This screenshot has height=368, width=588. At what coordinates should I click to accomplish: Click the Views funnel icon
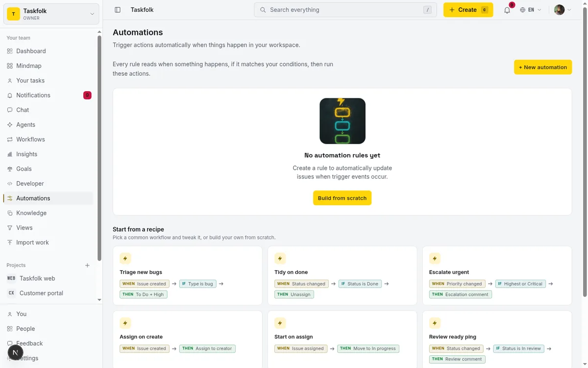click(x=10, y=228)
